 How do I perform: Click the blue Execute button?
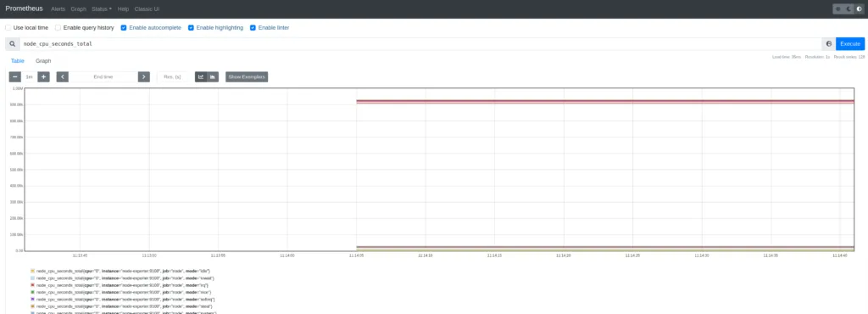click(x=850, y=44)
